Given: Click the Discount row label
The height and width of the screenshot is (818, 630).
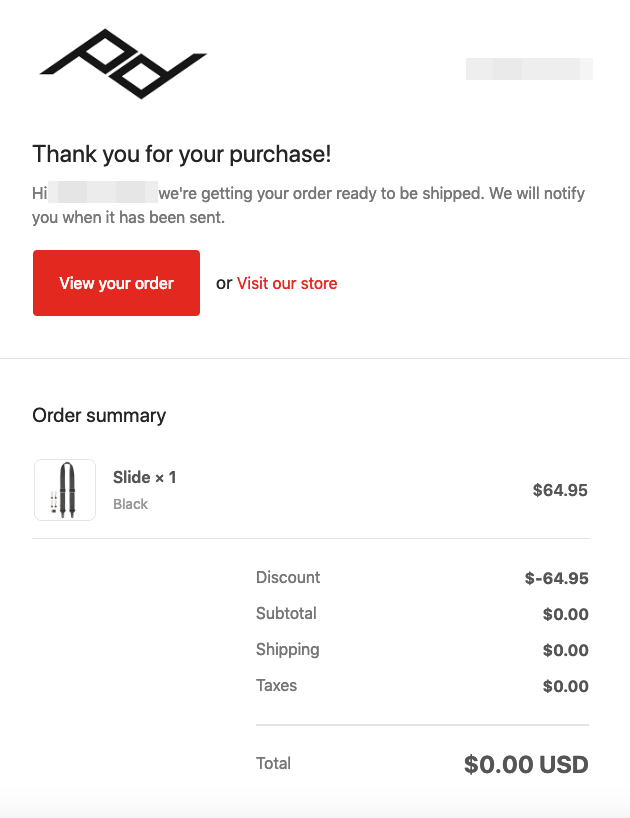Looking at the screenshot, I should [x=288, y=577].
